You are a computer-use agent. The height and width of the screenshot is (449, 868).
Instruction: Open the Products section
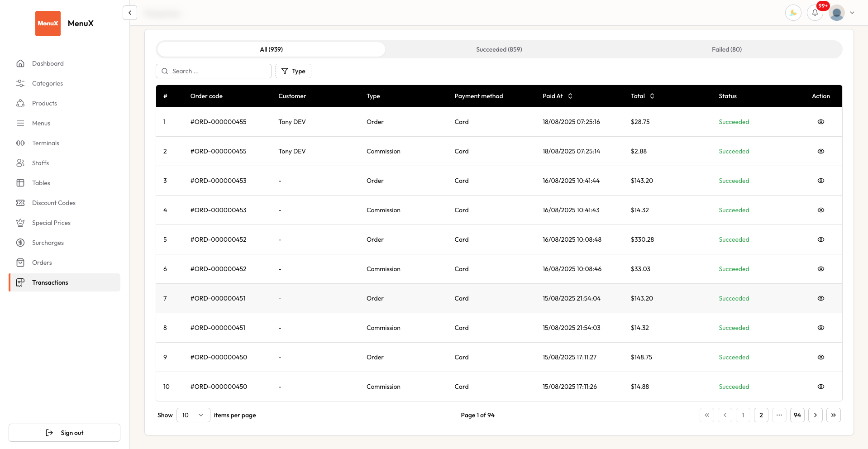point(64,103)
